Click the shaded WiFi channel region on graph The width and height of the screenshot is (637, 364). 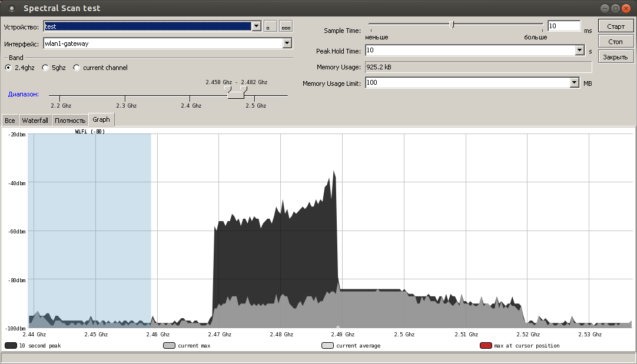pyautogui.click(x=89, y=231)
